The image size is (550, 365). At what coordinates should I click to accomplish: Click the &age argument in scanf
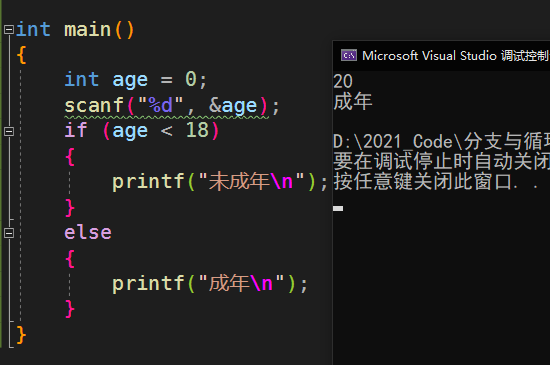pos(233,106)
